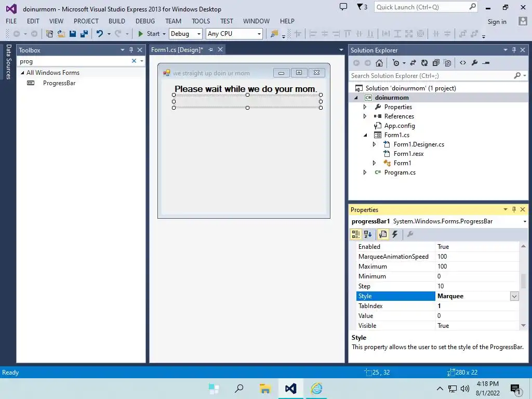
Task: Toggle the Properties page button in Properties panel
Action: click(383, 234)
